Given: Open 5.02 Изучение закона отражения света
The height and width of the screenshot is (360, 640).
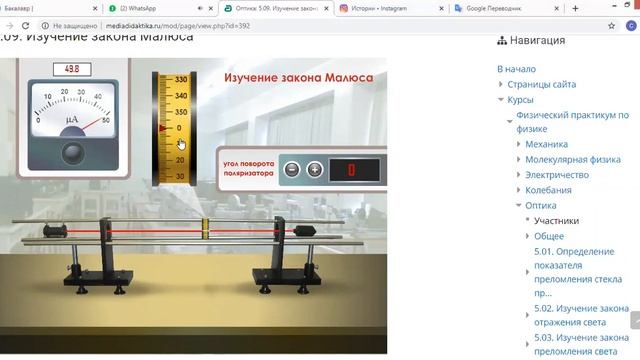Looking at the screenshot, I should [x=582, y=315].
